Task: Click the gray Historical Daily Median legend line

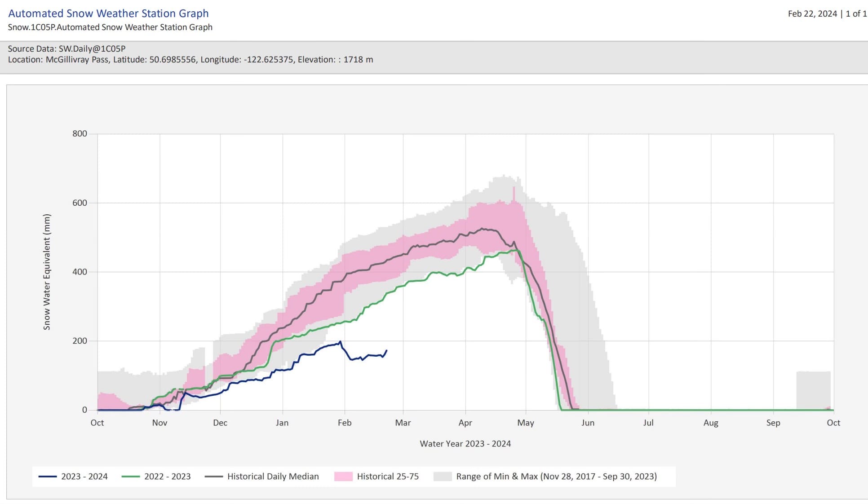Action: pos(213,477)
